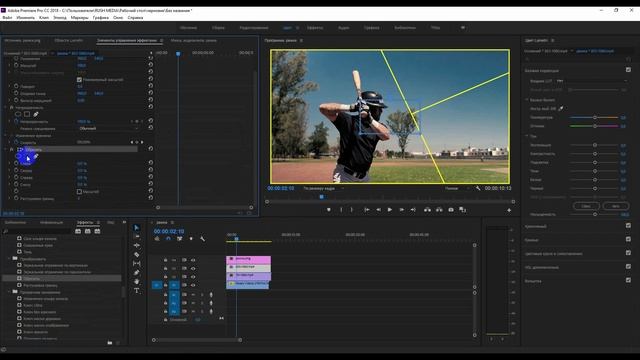Add marker button in timeline header
The width and height of the screenshot is (640, 360).
click(191, 239)
